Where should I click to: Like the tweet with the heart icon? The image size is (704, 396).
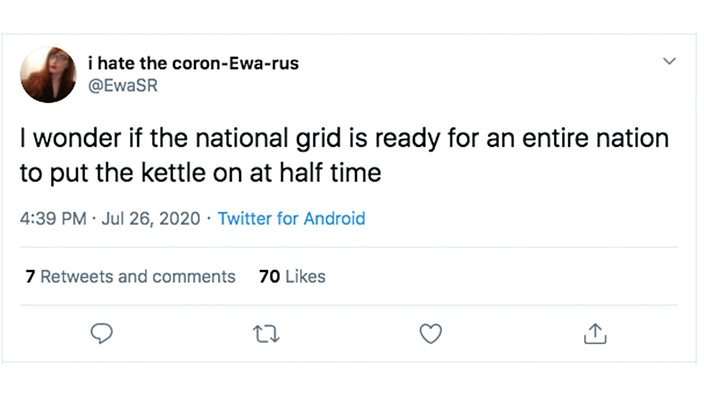[x=431, y=334]
